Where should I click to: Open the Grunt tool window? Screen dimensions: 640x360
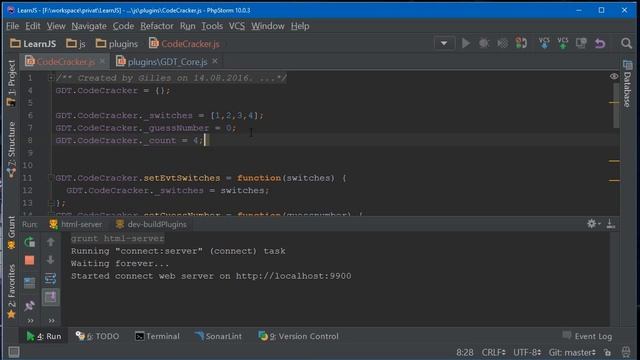11,232
